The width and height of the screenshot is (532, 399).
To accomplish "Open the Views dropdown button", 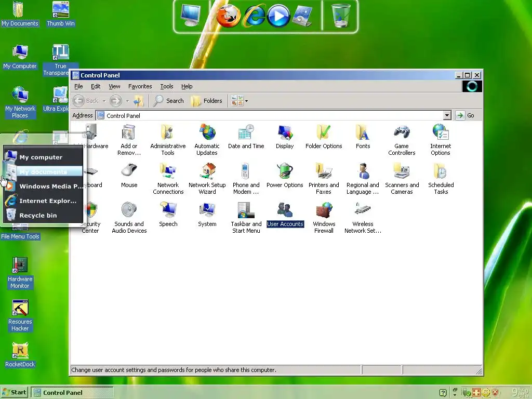I will click(x=240, y=101).
